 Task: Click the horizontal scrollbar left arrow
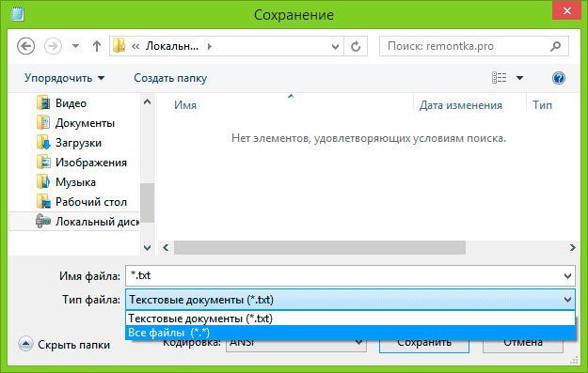pos(166,247)
